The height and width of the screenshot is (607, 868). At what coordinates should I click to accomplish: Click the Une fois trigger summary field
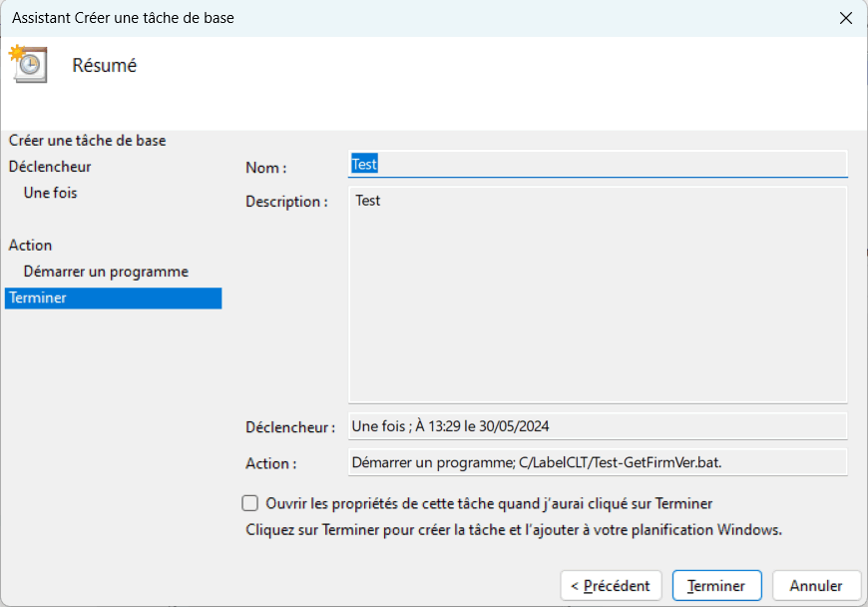coord(597,426)
